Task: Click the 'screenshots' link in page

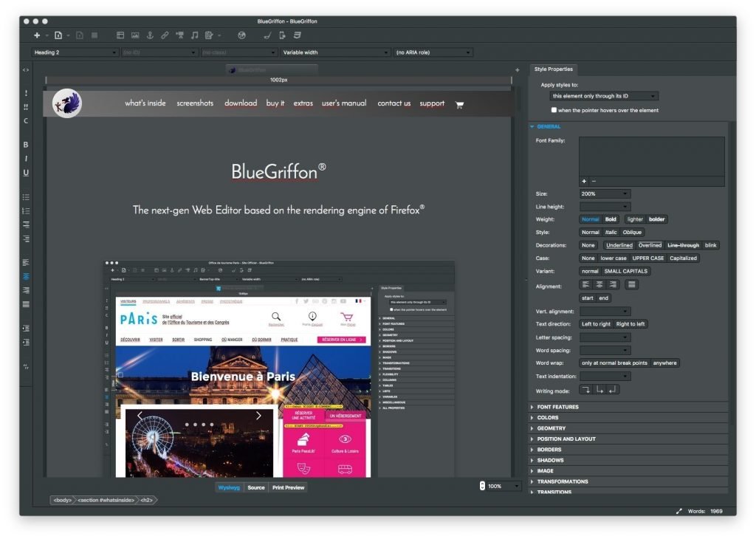Action: coord(195,103)
